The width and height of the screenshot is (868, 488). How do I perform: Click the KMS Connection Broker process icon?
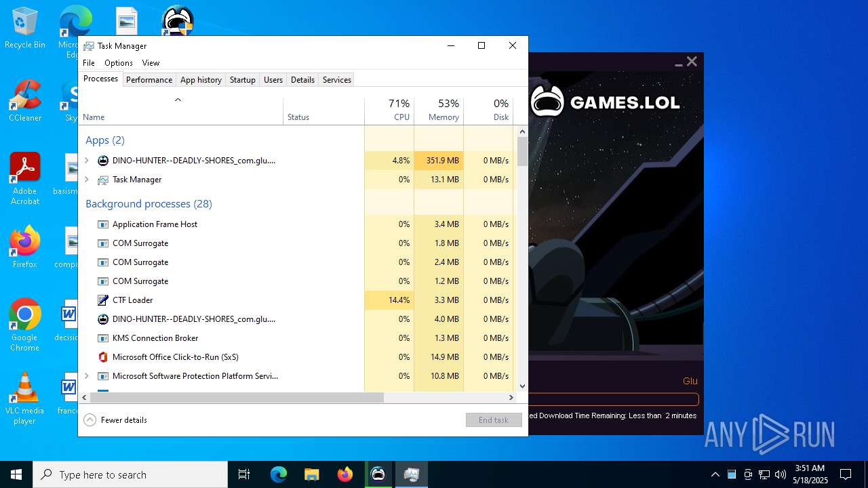coord(103,338)
